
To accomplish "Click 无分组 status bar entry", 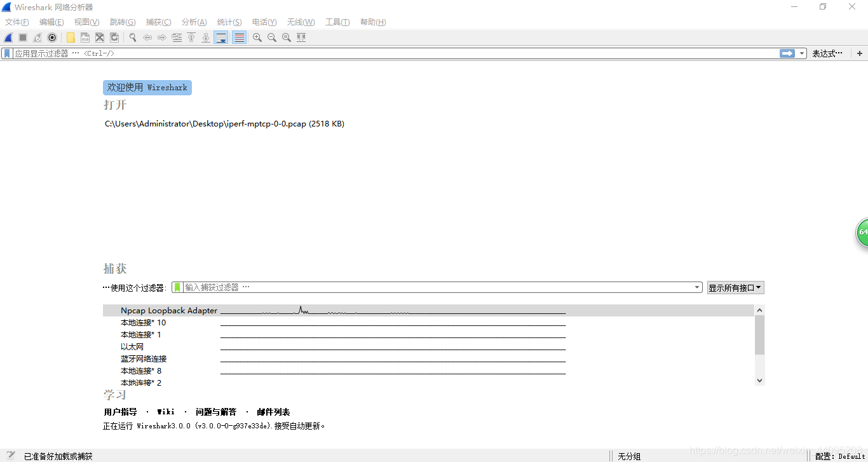I will coord(629,456).
